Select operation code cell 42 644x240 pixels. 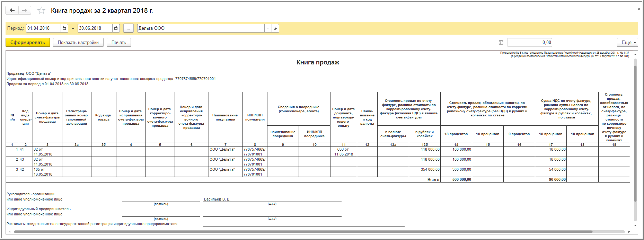click(26, 172)
